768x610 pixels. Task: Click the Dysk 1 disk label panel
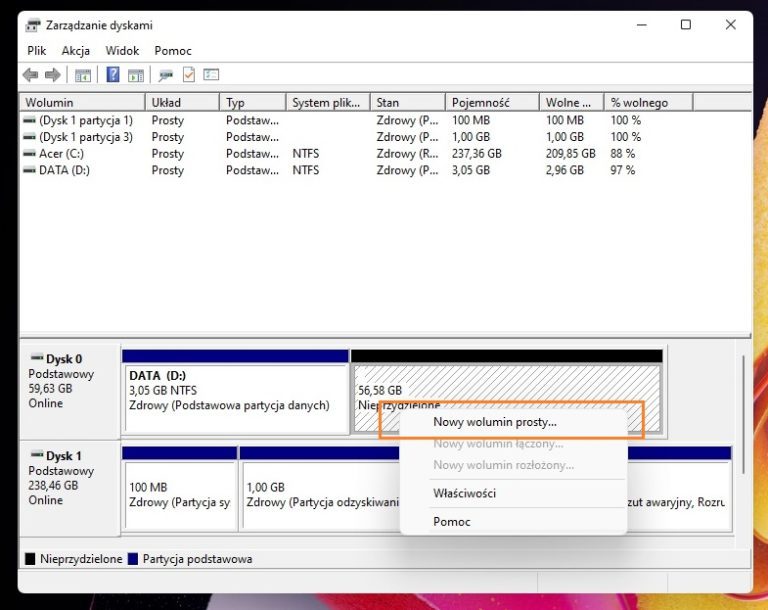70,488
